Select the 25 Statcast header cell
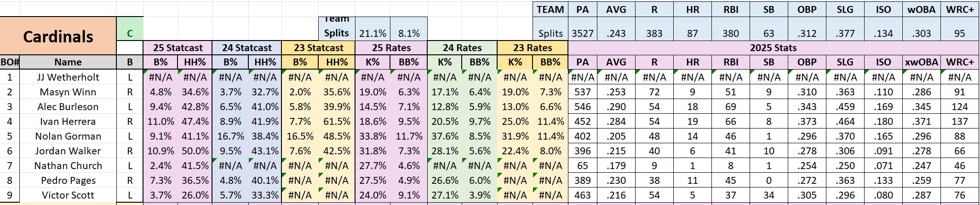The height and width of the screenshot is (205, 980). [178, 48]
